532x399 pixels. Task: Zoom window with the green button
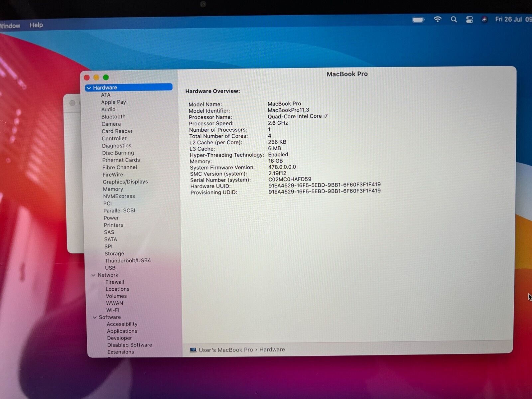[106, 77]
